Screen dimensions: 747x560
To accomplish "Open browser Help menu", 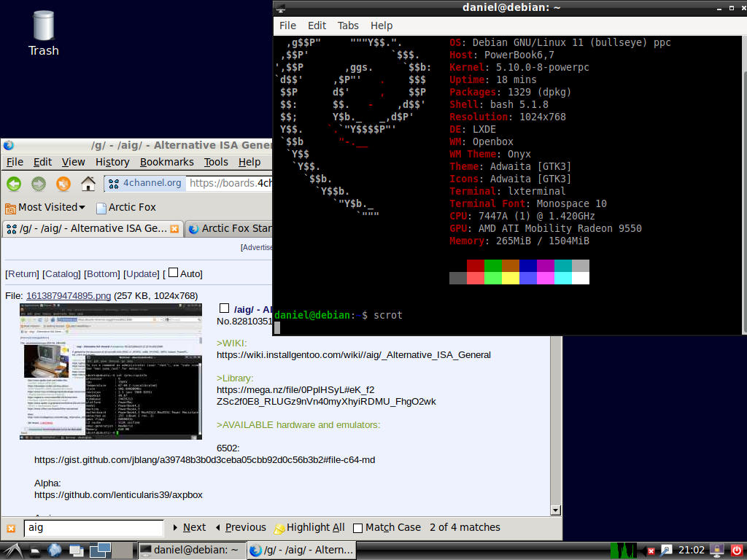I will pyautogui.click(x=249, y=163).
